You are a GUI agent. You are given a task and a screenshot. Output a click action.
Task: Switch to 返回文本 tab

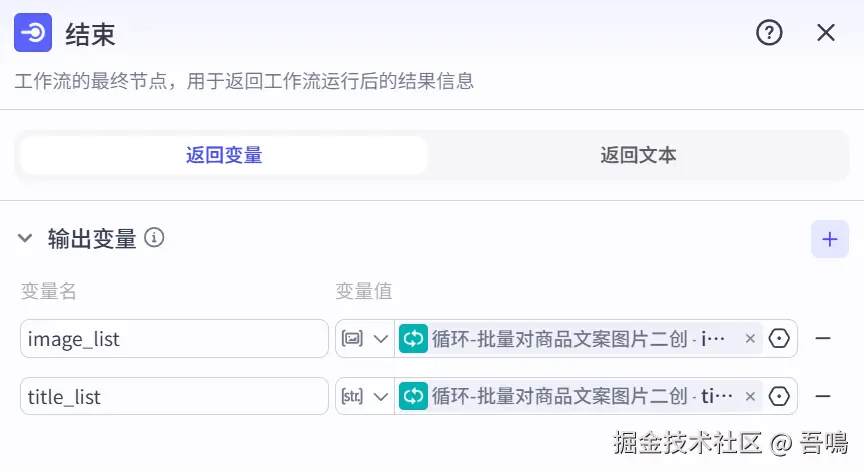coord(638,155)
